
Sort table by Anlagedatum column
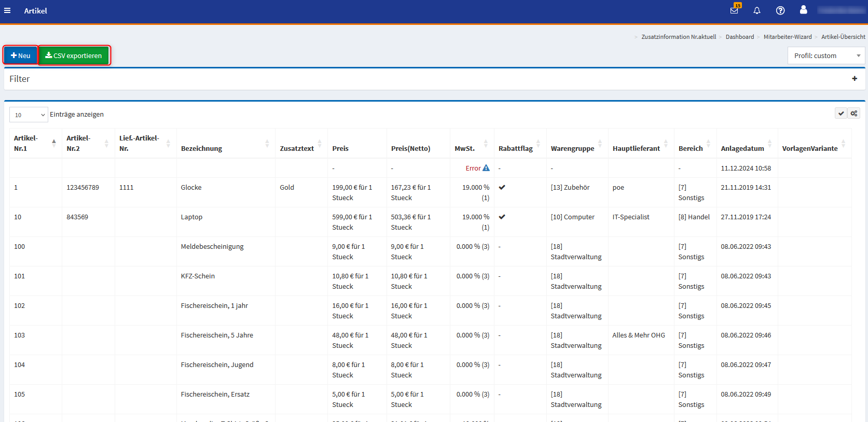coord(742,148)
